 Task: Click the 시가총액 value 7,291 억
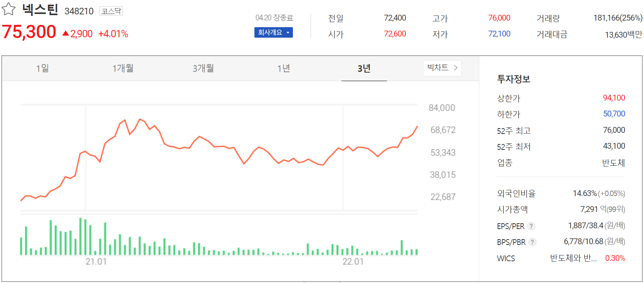594,209
